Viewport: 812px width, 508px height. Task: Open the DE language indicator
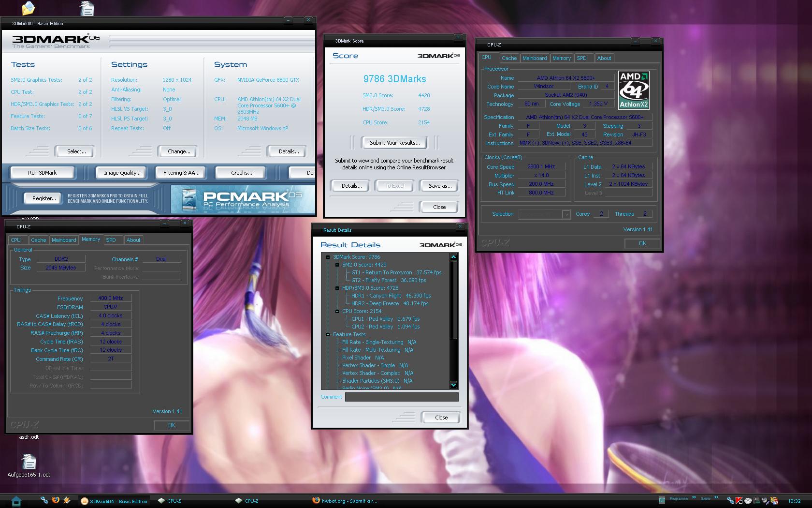(x=662, y=500)
